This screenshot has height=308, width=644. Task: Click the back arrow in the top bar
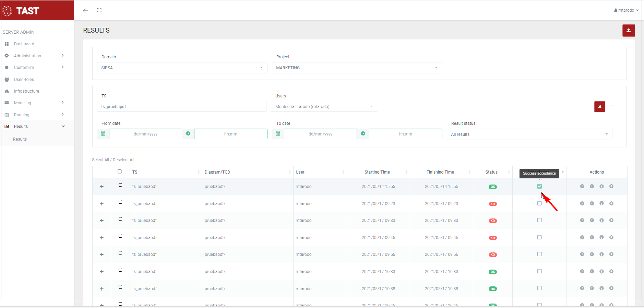[x=85, y=11]
